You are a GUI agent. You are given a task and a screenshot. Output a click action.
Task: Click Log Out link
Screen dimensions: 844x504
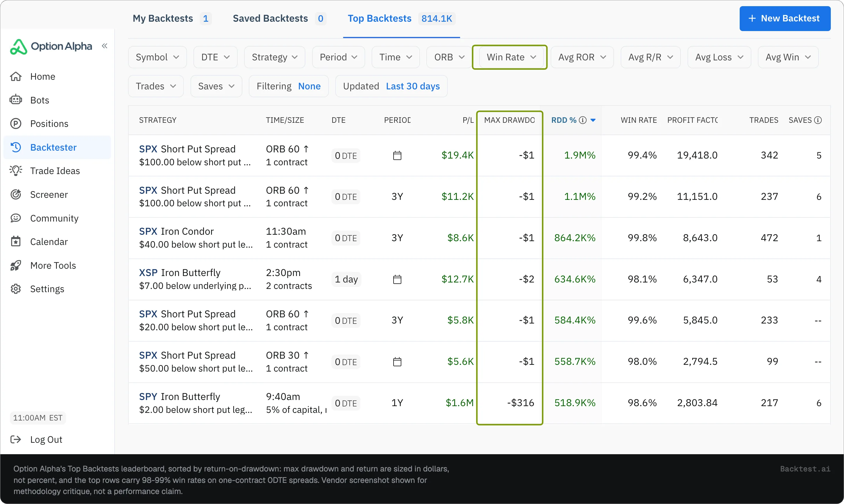coord(46,440)
